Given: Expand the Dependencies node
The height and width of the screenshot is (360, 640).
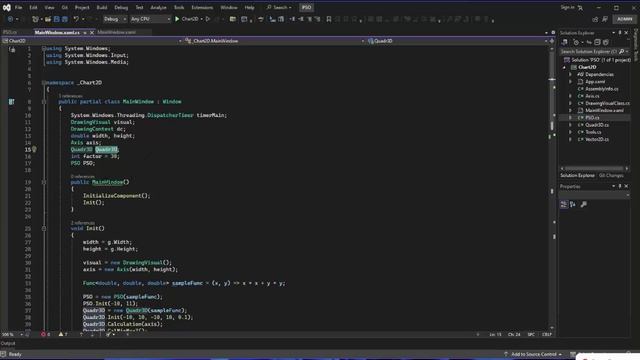Looking at the screenshot, I should pyautogui.click(x=571, y=75).
